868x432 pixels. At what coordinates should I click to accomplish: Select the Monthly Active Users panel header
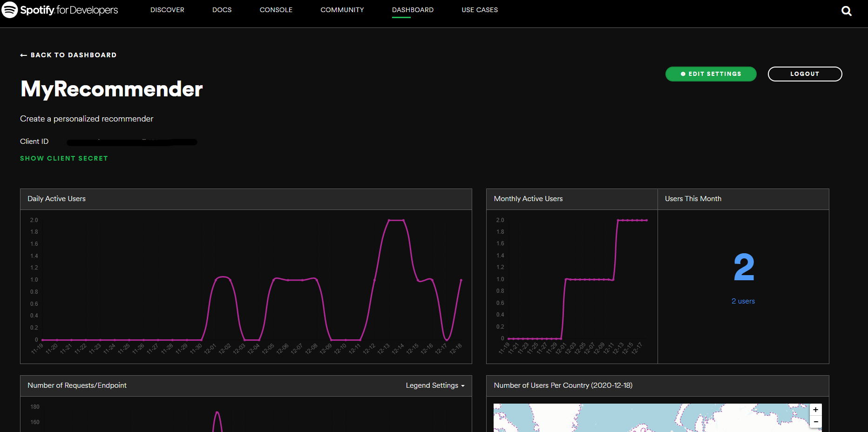click(528, 199)
